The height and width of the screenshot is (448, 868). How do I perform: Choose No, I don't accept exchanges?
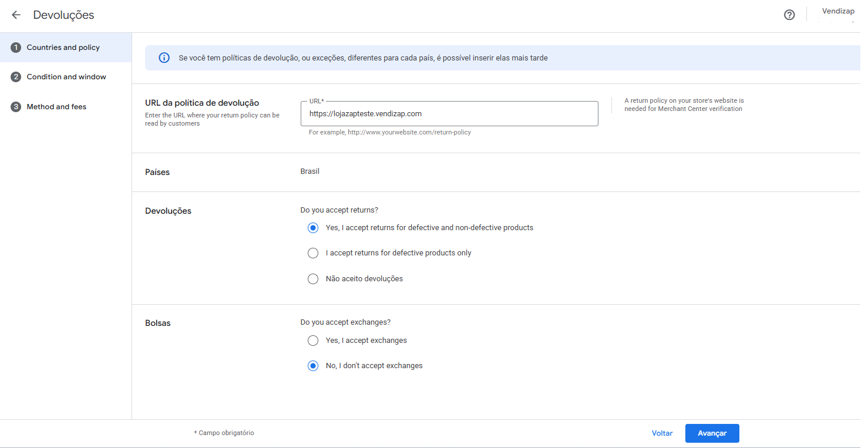point(313,366)
